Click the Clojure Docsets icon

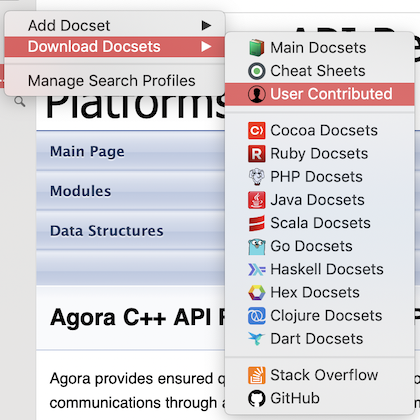(x=257, y=316)
